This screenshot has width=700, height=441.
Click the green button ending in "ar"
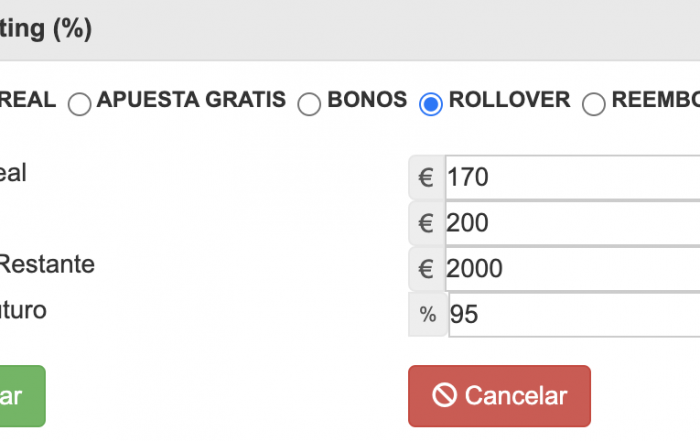coord(22,396)
